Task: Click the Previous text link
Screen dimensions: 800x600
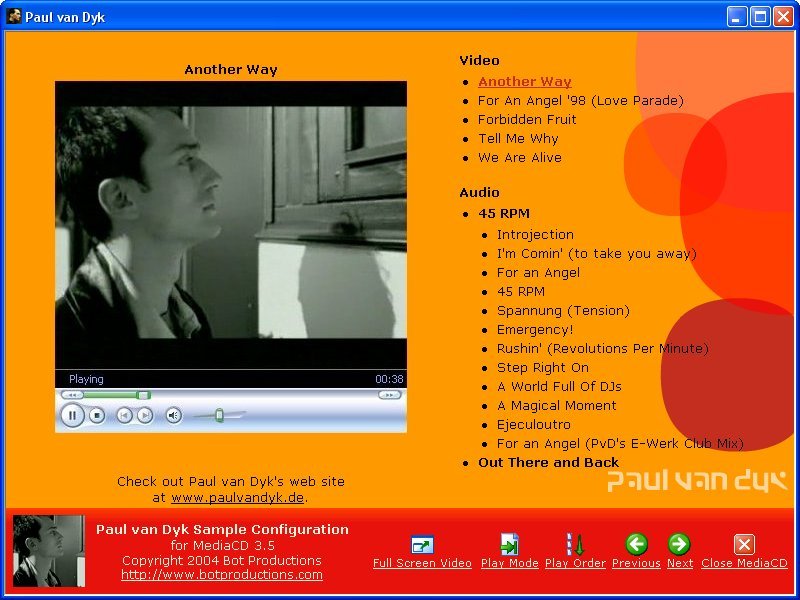Action: (x=636, y=563)
